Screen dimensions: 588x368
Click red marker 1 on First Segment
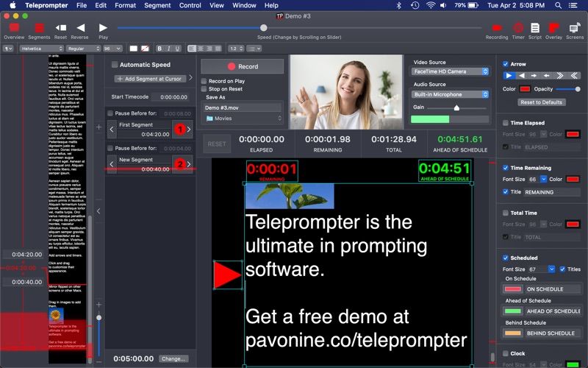pos(180,130)
